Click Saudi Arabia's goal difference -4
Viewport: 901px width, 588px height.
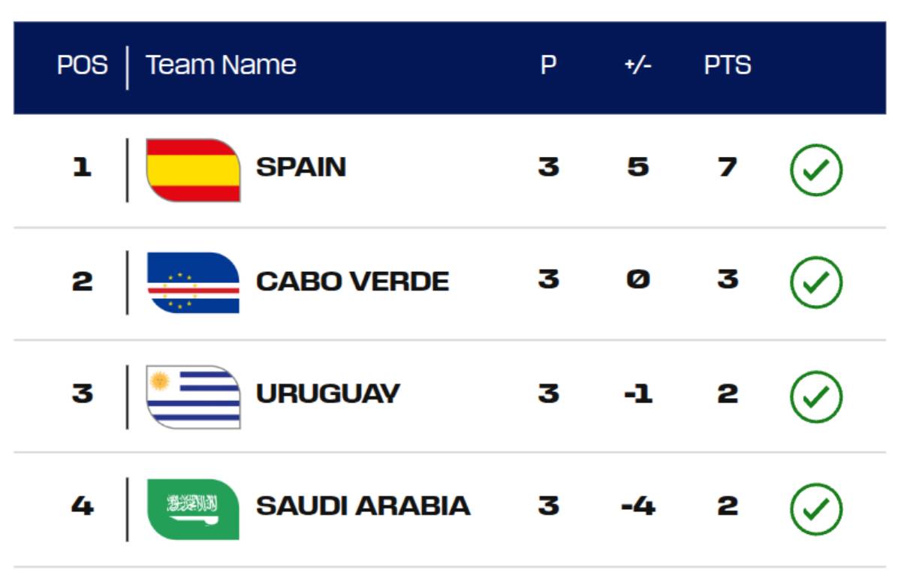[638, 506]
